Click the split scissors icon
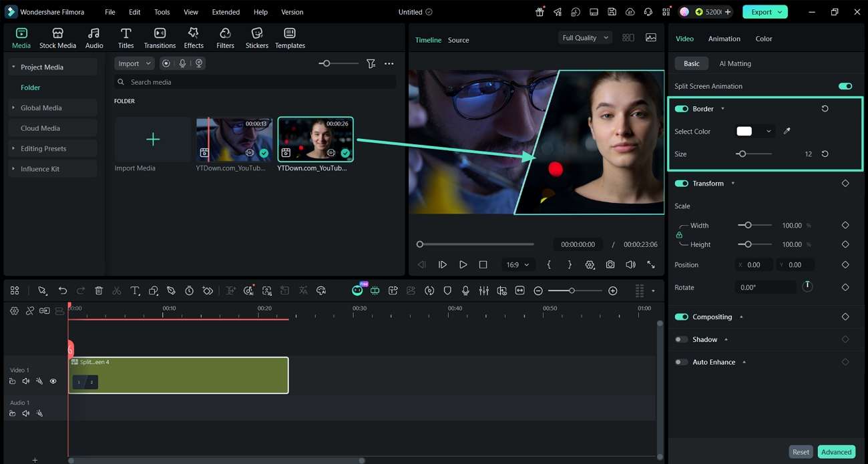868x464 pixels. (117, 290)
